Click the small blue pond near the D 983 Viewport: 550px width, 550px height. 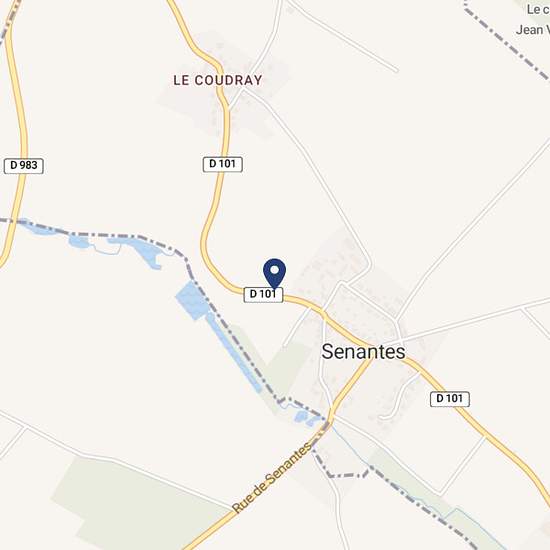79,241
